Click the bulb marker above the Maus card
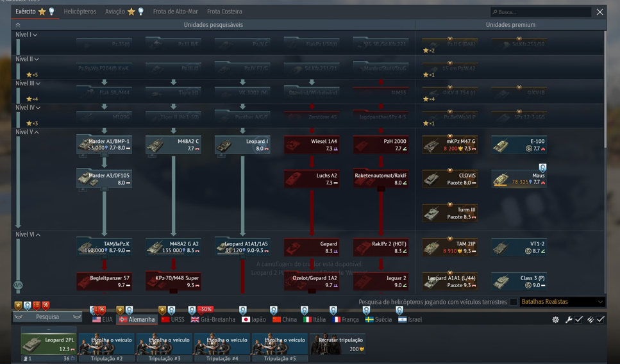 tap(542, 167)
